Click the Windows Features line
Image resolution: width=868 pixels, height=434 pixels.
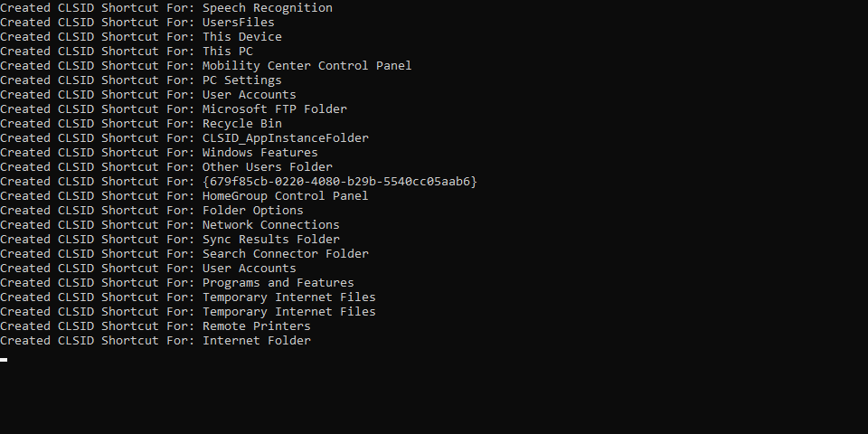pos(159,152)
